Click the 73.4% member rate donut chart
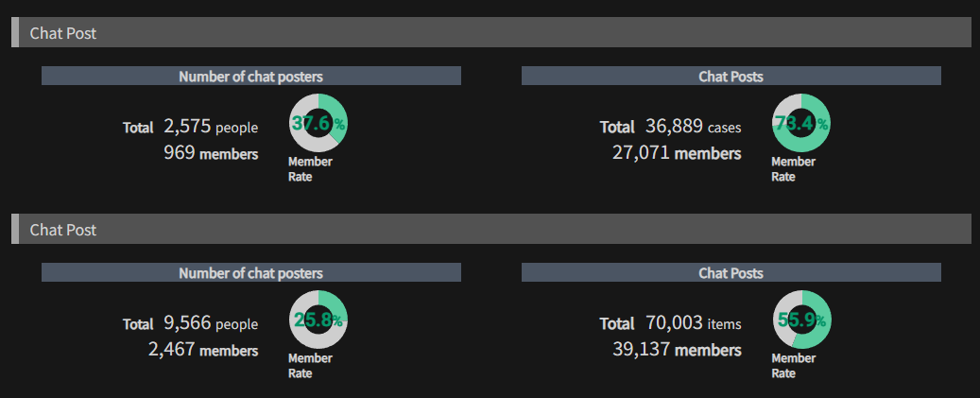The image size is (980, 398). tap(802, 123)
